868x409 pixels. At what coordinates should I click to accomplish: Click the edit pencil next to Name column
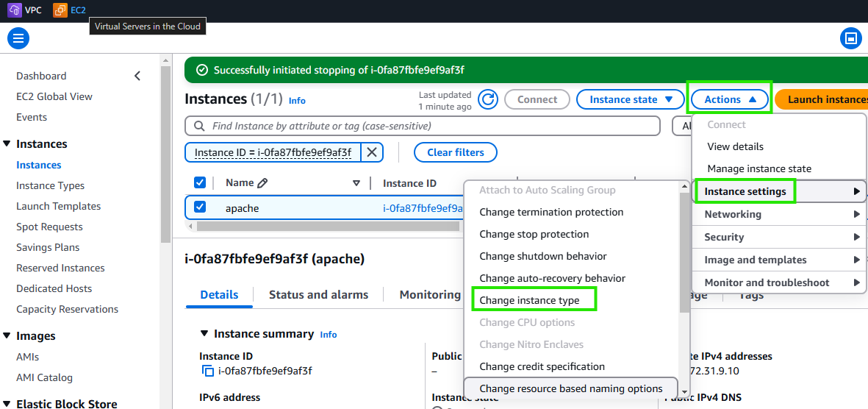(x=262, y=183)
